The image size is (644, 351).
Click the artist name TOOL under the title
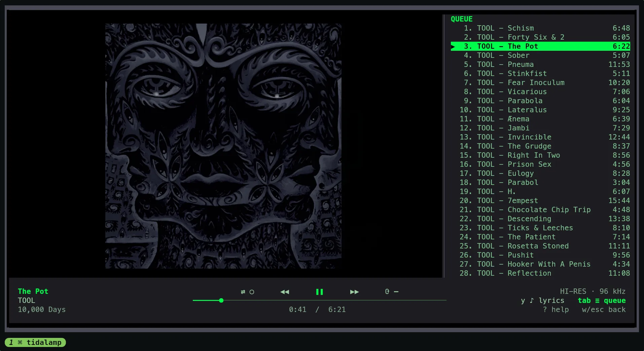(x=27, y=300)
